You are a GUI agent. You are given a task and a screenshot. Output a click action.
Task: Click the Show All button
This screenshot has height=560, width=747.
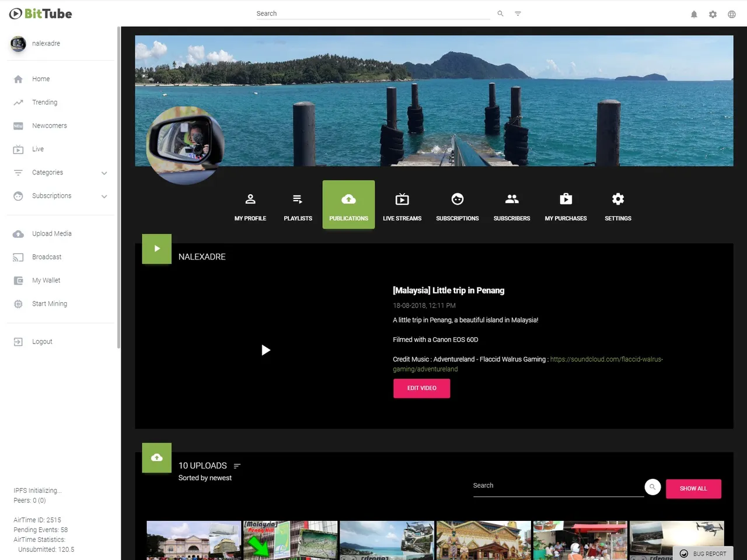coord(693,489)
